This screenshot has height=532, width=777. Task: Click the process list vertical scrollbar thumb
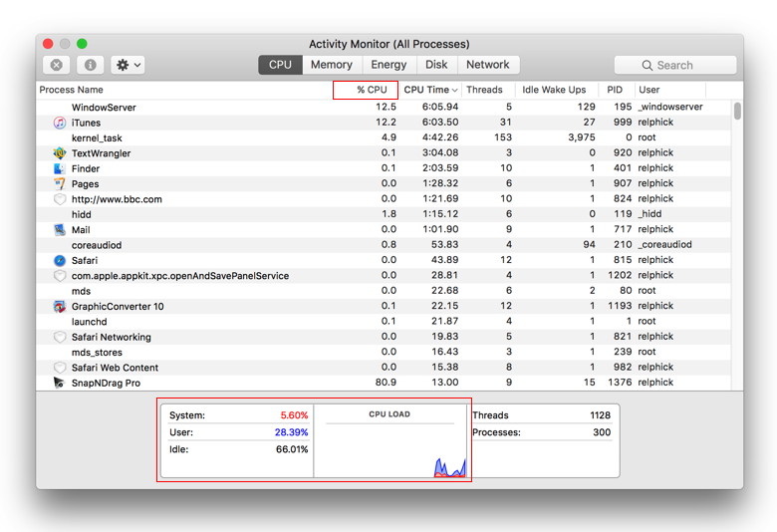[737, 111]
